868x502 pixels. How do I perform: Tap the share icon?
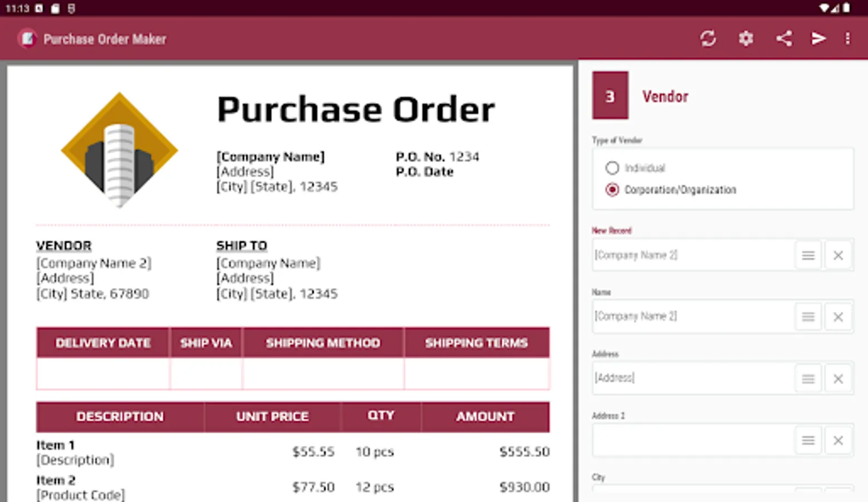784,38
